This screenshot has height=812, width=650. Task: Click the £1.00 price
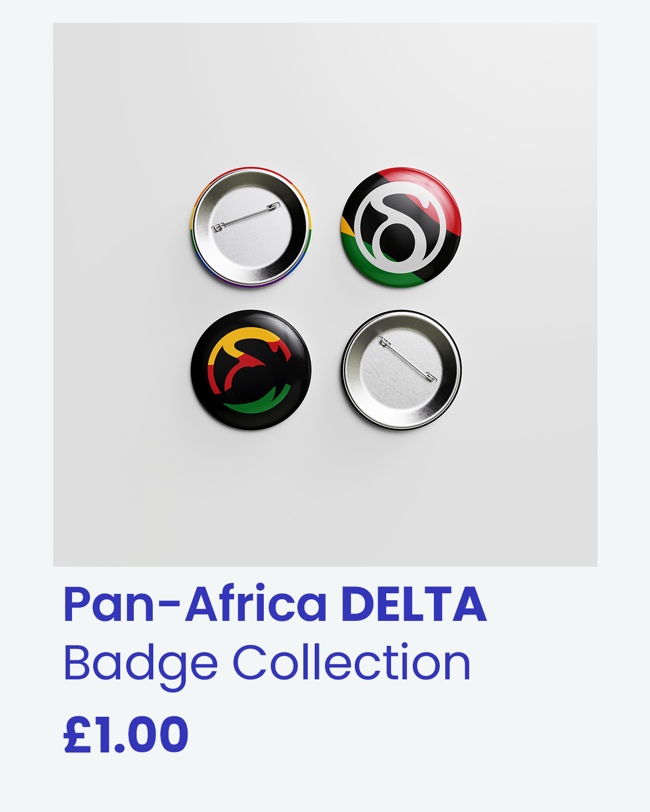[x=126, y=735]
